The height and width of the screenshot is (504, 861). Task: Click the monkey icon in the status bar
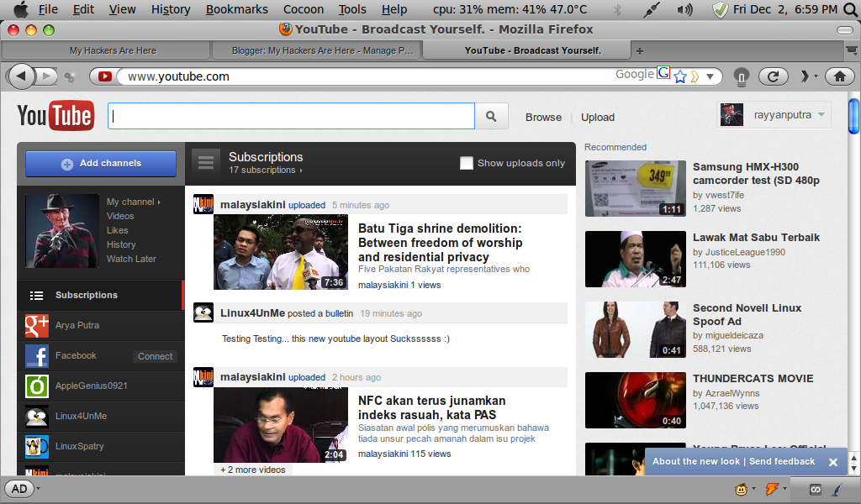[742, 489]
